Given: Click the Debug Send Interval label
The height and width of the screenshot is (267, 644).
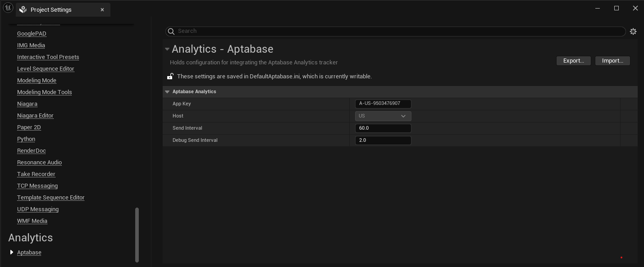Looking at the screenshot, I should coord(195,140).
